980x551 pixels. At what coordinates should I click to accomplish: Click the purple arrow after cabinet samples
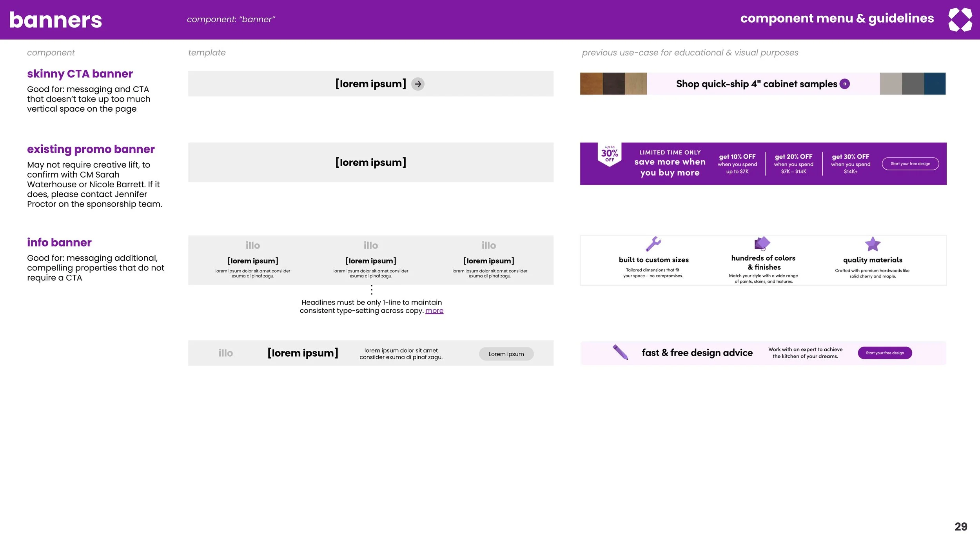point(845,84)
